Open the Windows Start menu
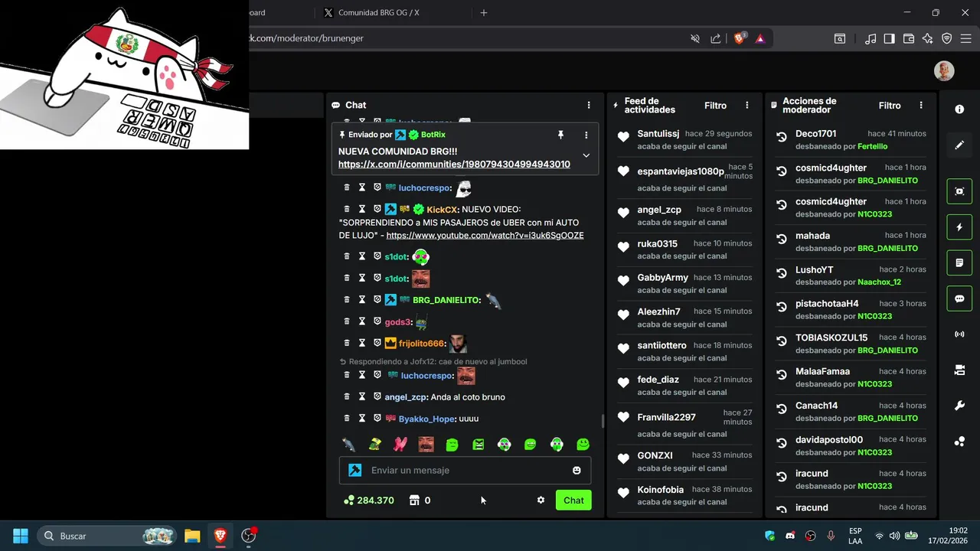 coord(21,536)
